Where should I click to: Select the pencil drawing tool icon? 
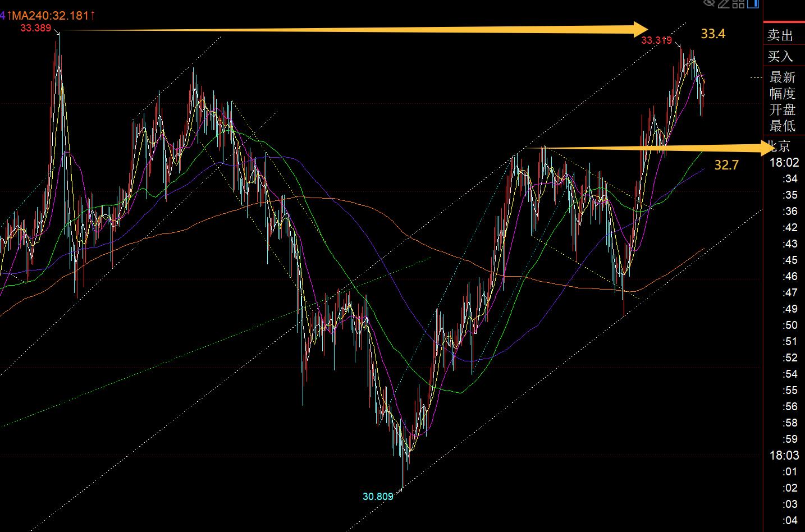click(x=724, y=3)
